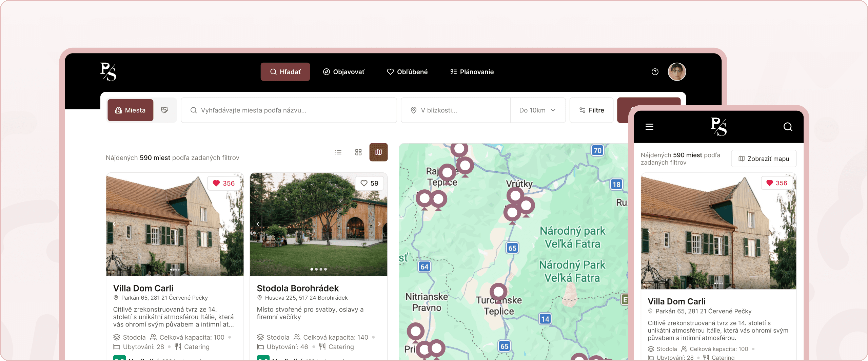The image size is (868, 361).
Task: Click Celková kapacita: 100 on desktop Villa card
Action: (187, 337)
